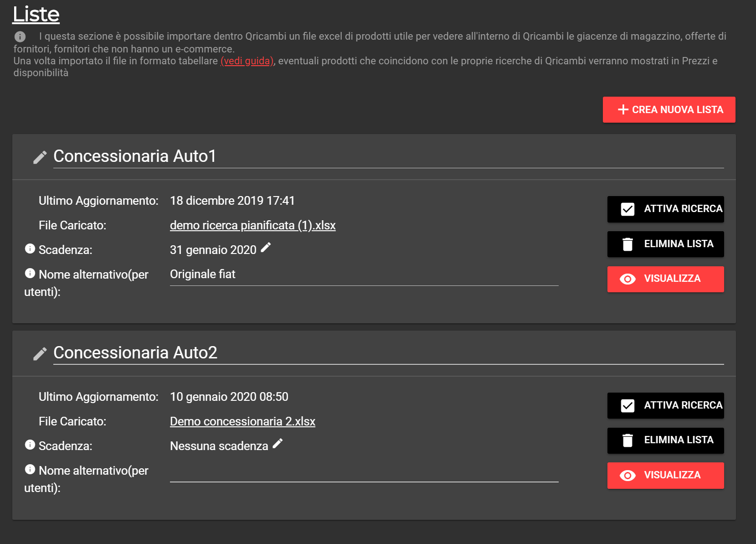Click the plus icon on Crea Nuova Lista

[x=623, y=109]
